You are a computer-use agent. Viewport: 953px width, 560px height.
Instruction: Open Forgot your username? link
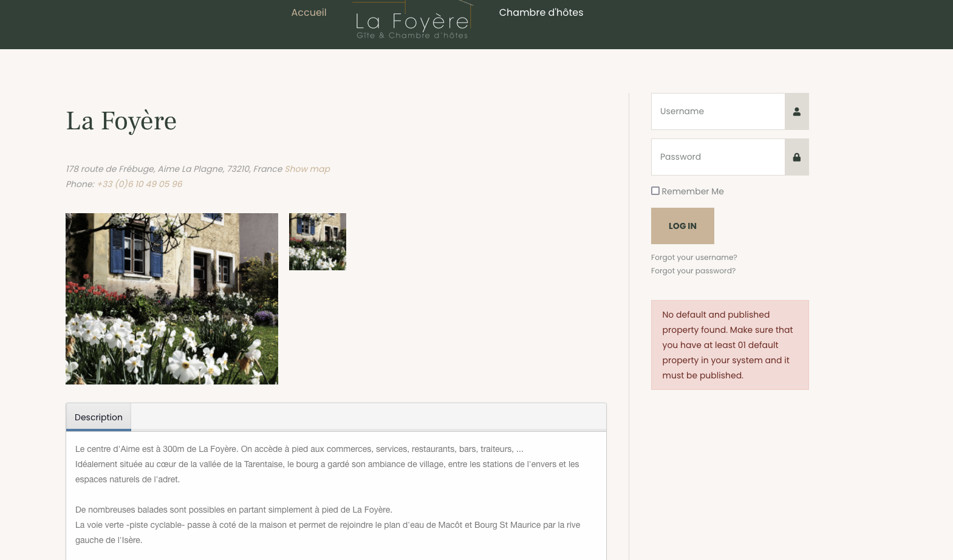tap(694, 258)
